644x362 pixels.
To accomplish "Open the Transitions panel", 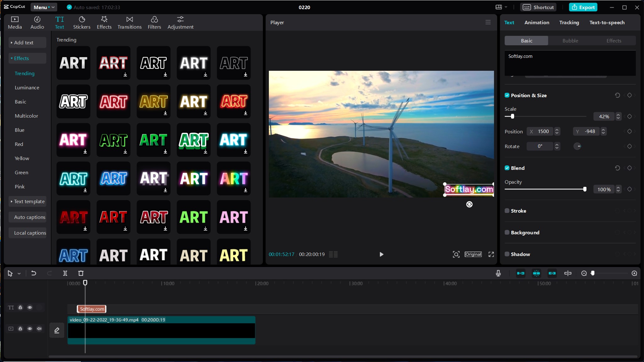I will pos(129,22).
